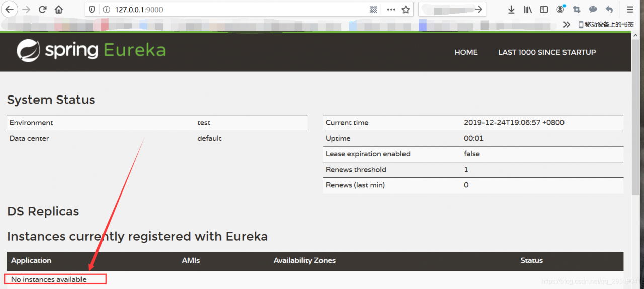Click the tracking protection shield icon
Screen dimensions: 644x289
pyautogui.click(x=92, y=10)
